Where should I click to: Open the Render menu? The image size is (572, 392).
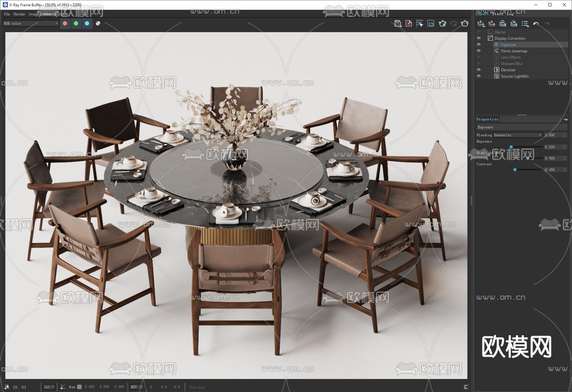19,14
